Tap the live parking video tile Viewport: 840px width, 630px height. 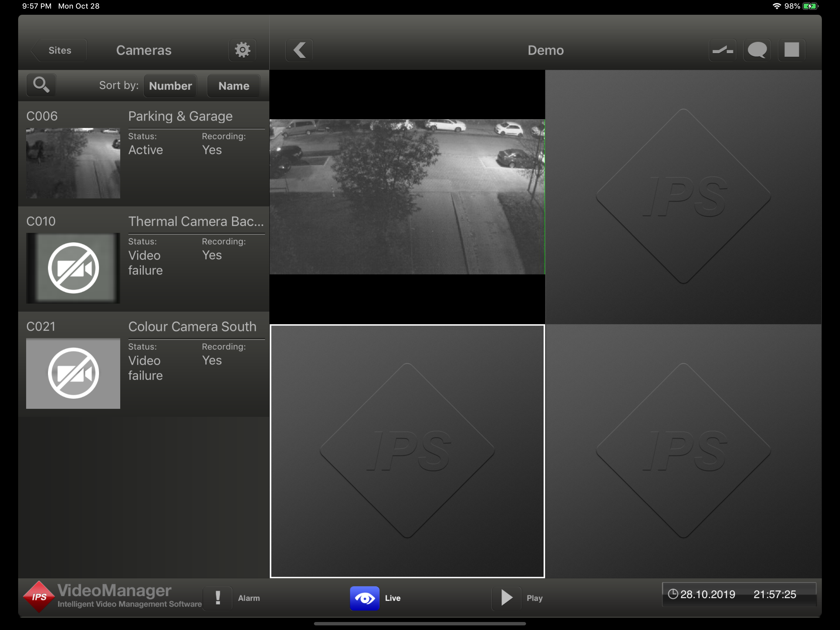pos(407,197)
